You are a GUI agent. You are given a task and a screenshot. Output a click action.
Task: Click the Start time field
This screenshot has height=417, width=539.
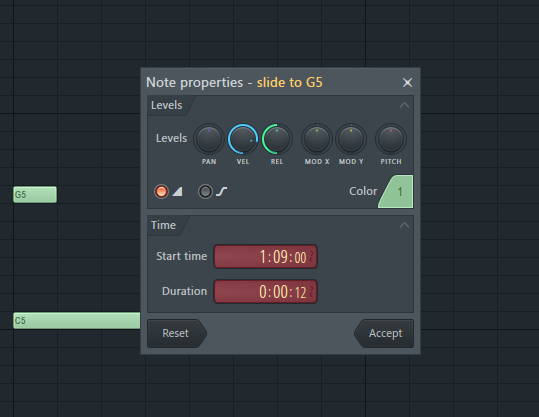(265, 256)
